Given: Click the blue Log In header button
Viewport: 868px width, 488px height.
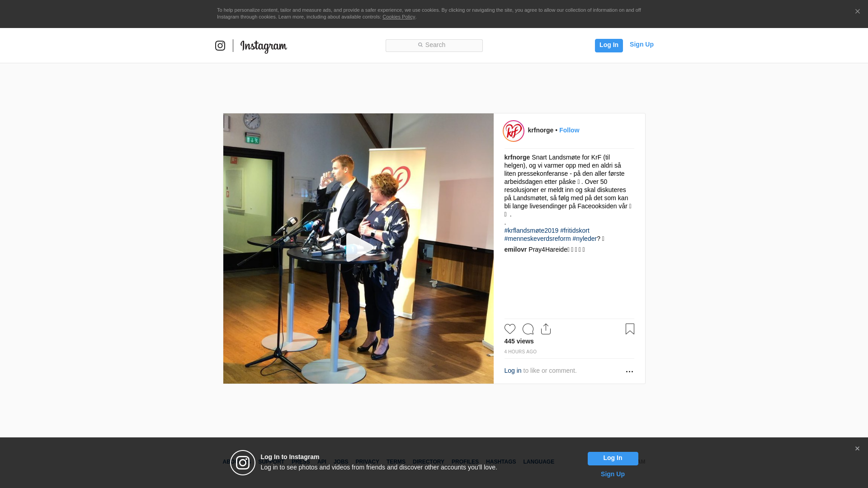Looking at the screenshot, I should 609,46.
